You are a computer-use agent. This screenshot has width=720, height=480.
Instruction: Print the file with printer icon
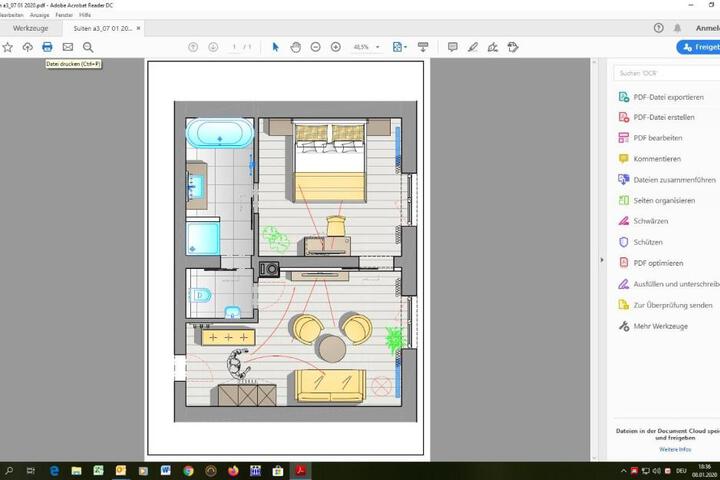click(47, 47)
